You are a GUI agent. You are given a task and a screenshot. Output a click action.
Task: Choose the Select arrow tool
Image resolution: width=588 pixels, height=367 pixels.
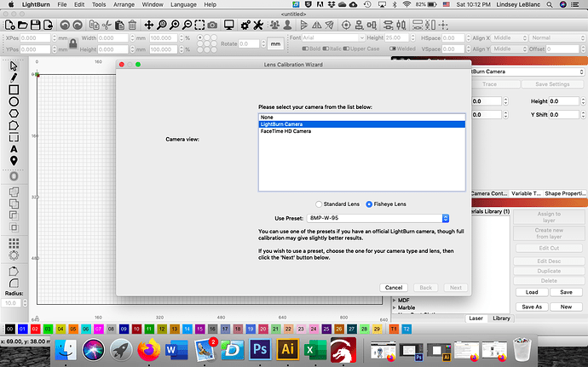tap(14, 66)
